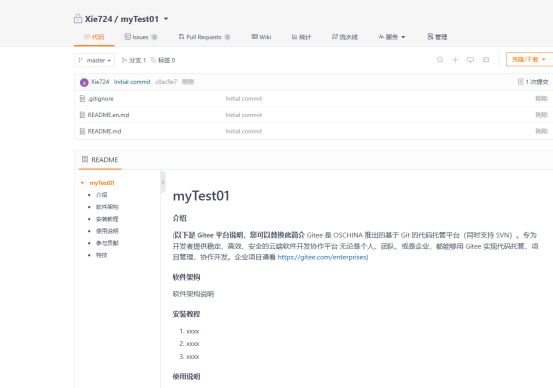Click the monitor Web IDE icon
Image resolution: width=553 pixels, height=388 pixels.
(470, 60)
